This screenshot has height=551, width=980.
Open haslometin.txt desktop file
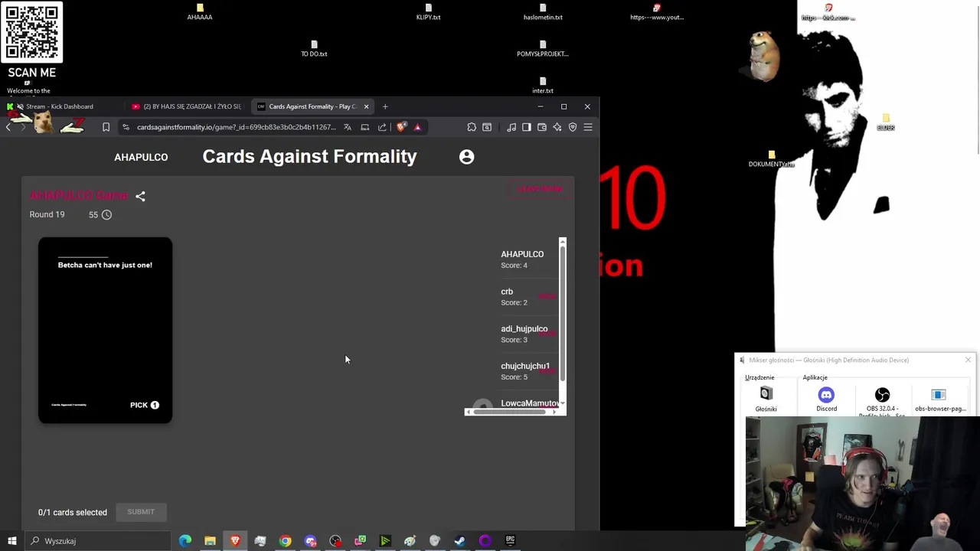(543, 12)
